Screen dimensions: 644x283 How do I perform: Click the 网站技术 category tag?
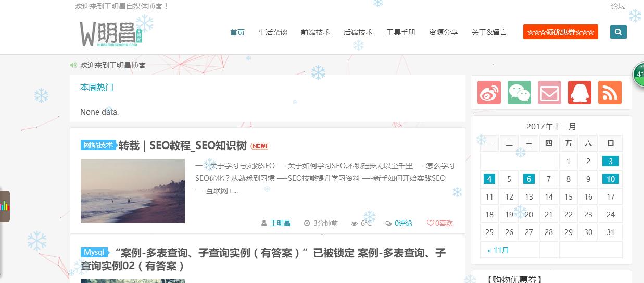(x=98, y=145)
